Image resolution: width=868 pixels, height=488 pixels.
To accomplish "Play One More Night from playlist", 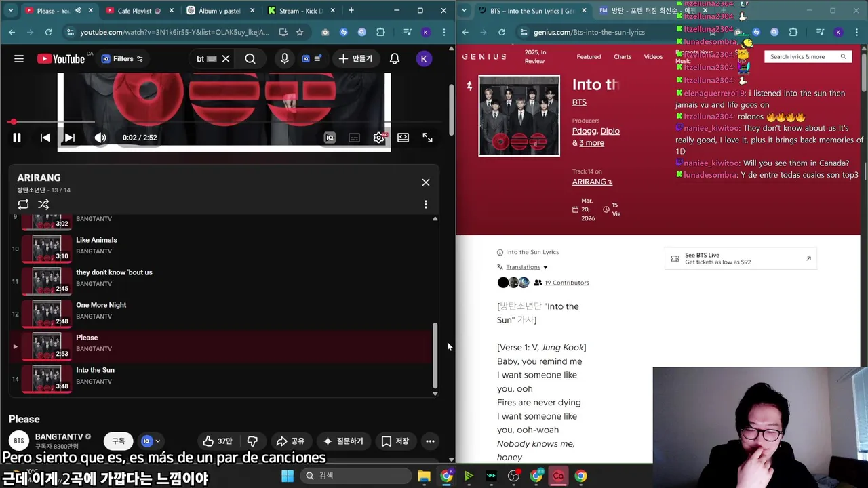I will point(220,313).
